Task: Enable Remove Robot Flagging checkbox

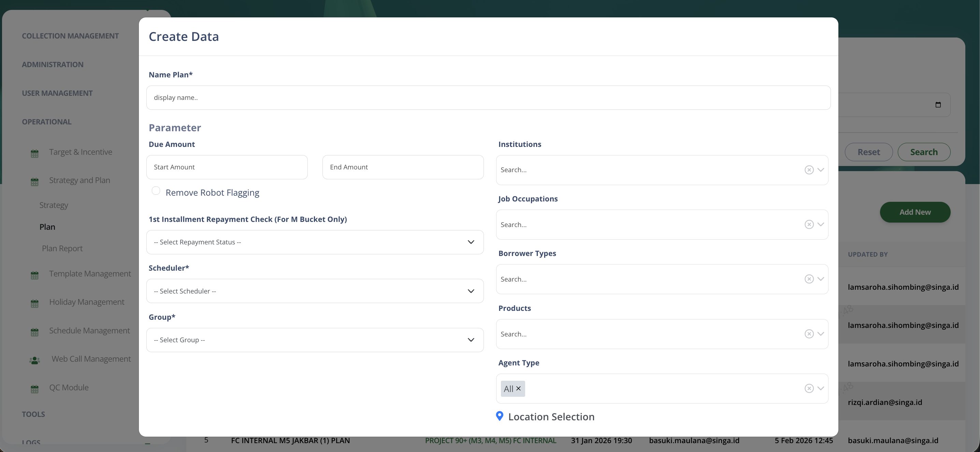Action: click(x=156, y=191)
